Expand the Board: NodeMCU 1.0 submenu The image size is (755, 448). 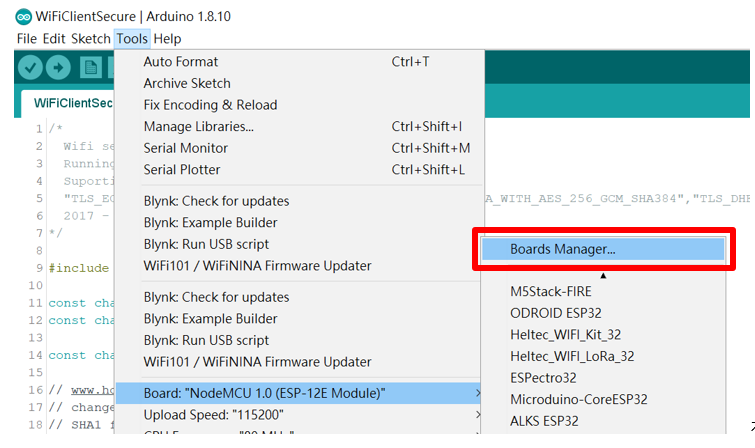click(x=299, y=394)
